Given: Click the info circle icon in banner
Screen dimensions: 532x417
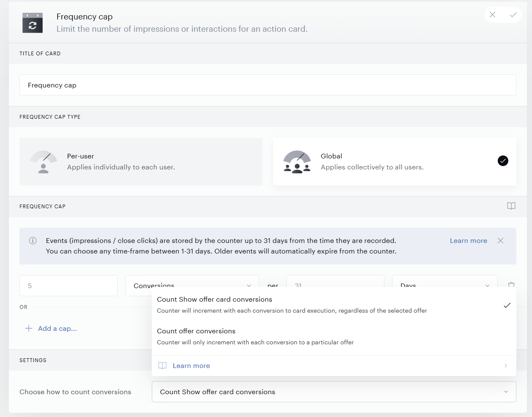Looking at the screenshot, I should click(x=33, y=241).
